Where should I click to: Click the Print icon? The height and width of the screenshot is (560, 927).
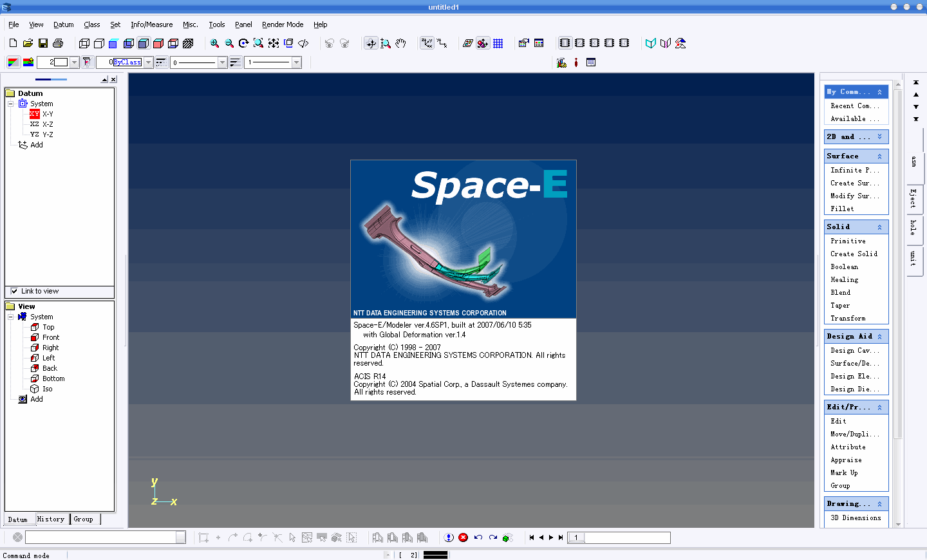click(58, 43)
